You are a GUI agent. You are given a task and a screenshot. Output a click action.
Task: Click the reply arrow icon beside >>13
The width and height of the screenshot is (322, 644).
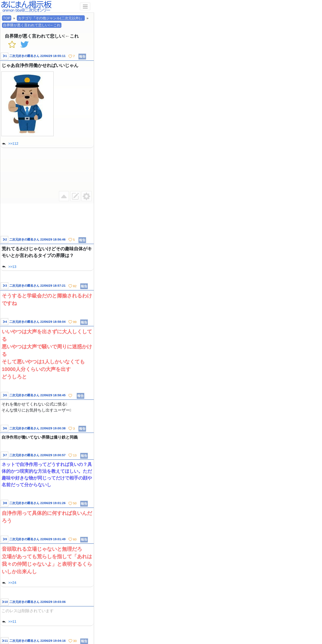4,267
